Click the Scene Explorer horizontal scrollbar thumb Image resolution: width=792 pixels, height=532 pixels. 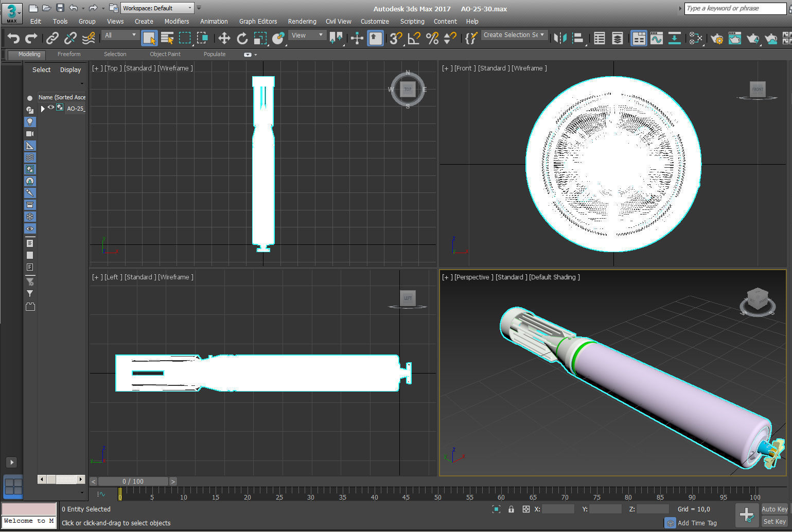click(51, 480)
